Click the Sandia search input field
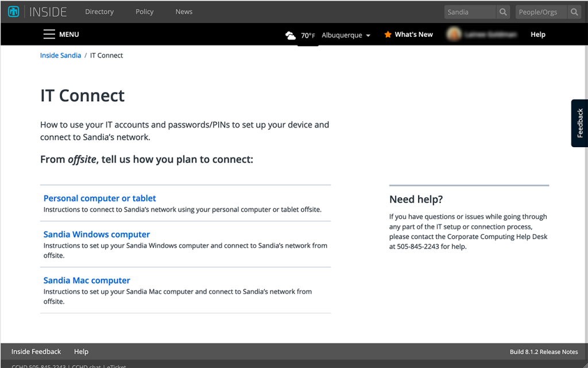The width and height of the screenshot is (588, 368). (x=470, y=12)
